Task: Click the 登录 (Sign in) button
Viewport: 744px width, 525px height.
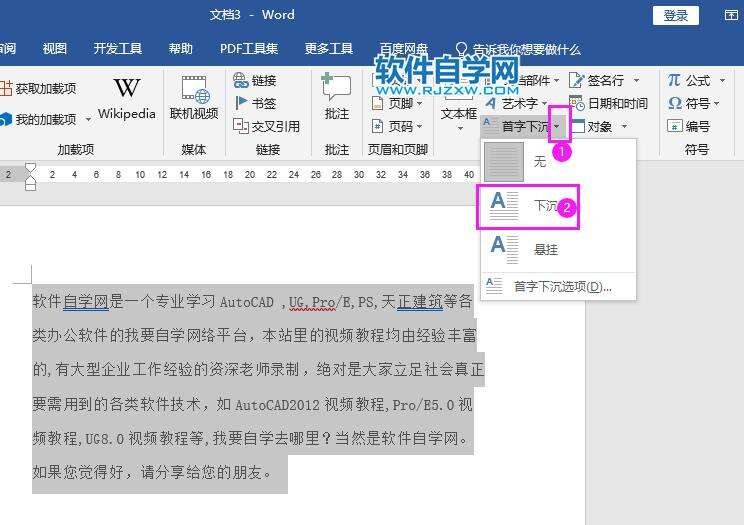Action: [x=676, y=16]
